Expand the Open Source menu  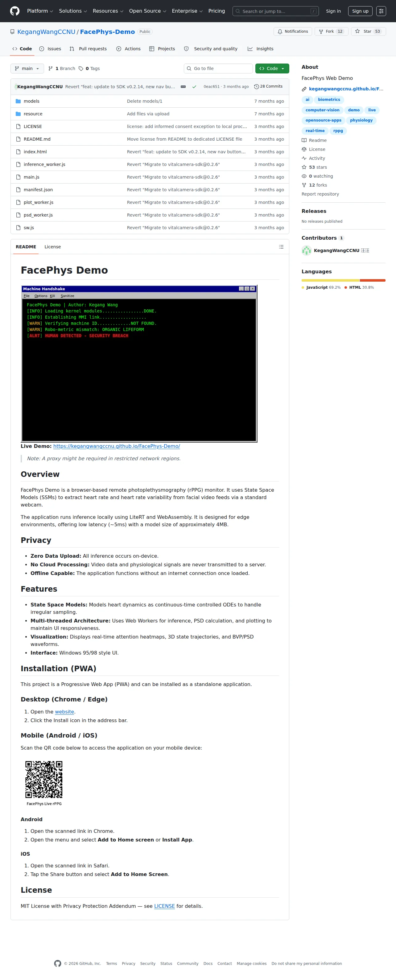(x=148, y=11)
